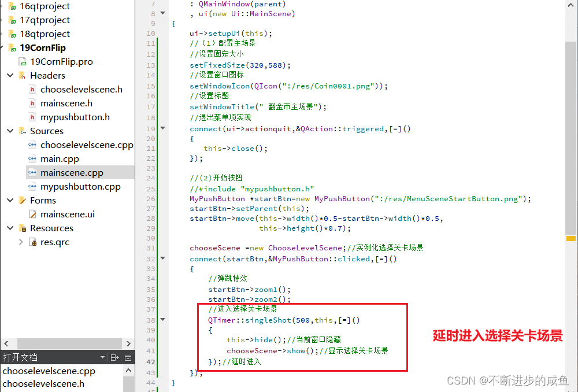The width and height of the screenshot is (578, 392).
Task: Click the mainscene.cpp file icon
Action: [32, 172]
